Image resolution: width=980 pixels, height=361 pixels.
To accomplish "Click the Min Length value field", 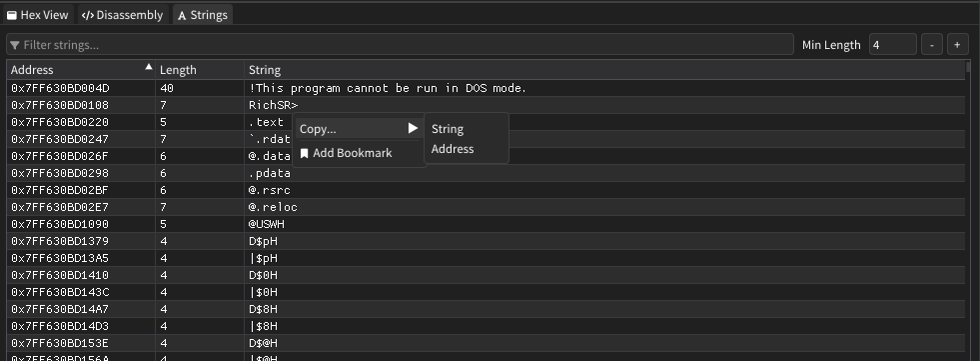I will [x=892, y=45].
